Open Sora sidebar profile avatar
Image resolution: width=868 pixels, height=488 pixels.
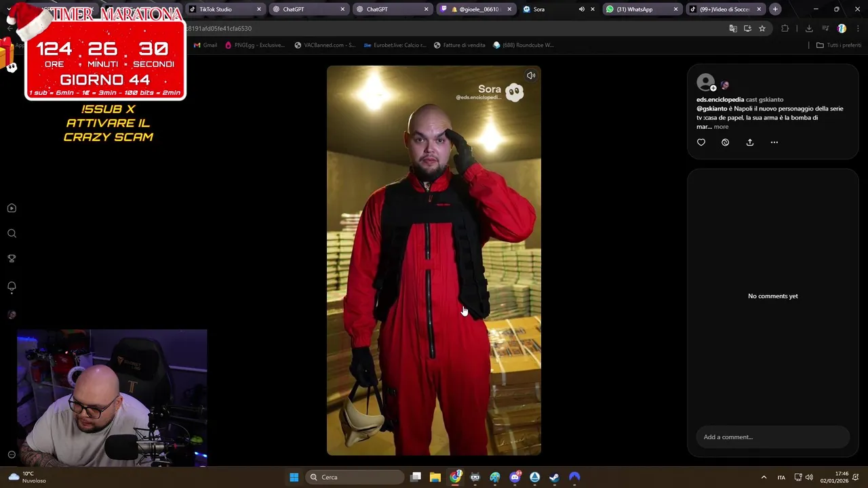[12, 314]
